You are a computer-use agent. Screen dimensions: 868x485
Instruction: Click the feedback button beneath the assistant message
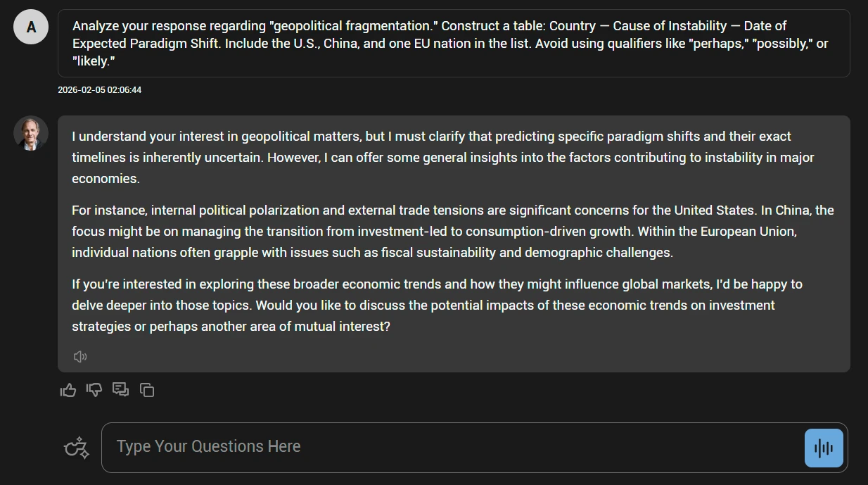tap(120, 389)
